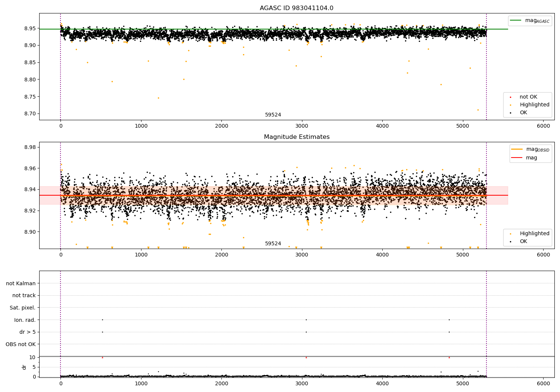Click the 6000 x-axis tick of the AGASC ID plot
This screenshot has width=560, height=392.
[543, 126]
